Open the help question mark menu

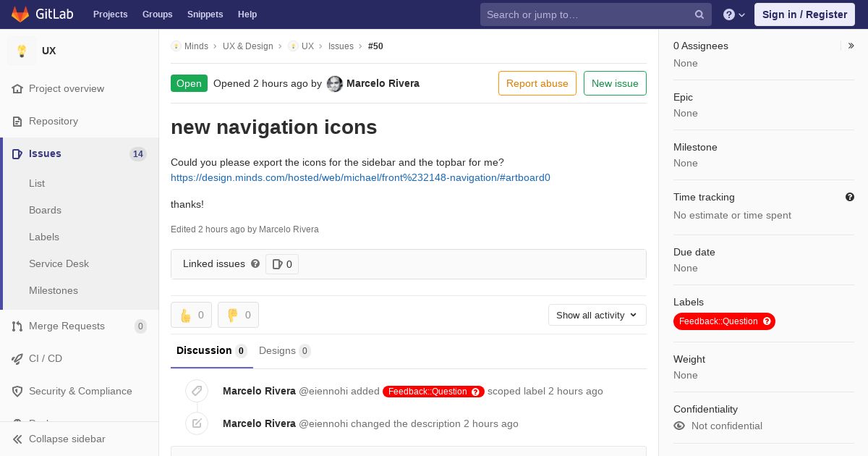point(734,14)
